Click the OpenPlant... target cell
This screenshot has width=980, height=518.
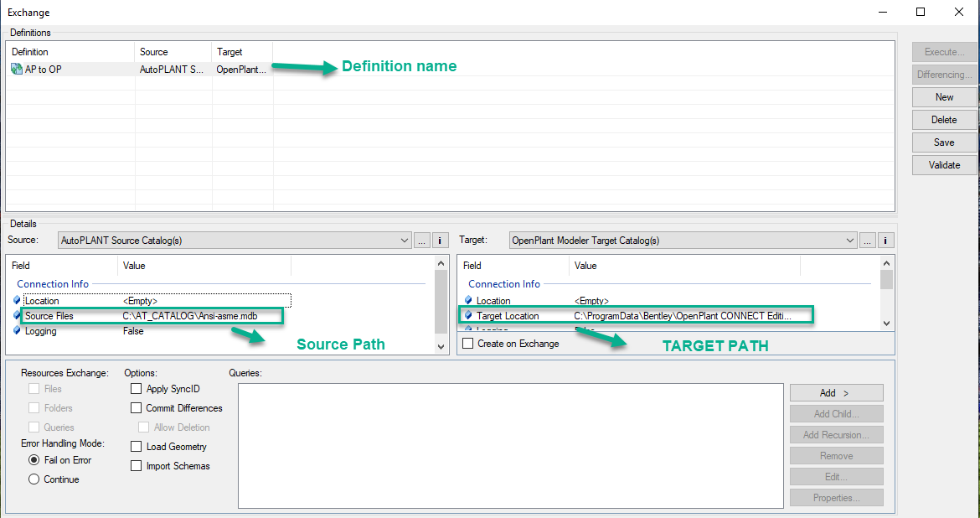point(241,70)
